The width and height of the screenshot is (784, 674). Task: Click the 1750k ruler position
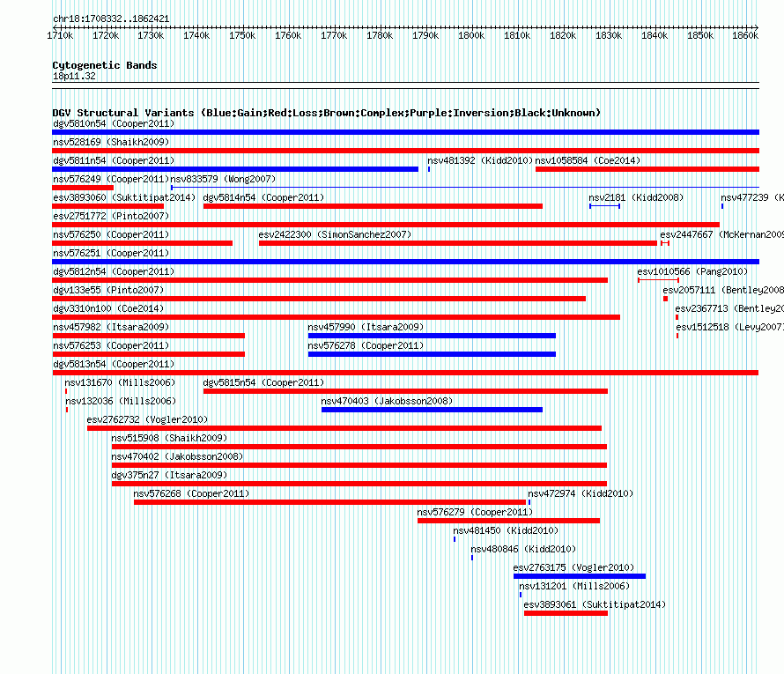pos(242,35)
